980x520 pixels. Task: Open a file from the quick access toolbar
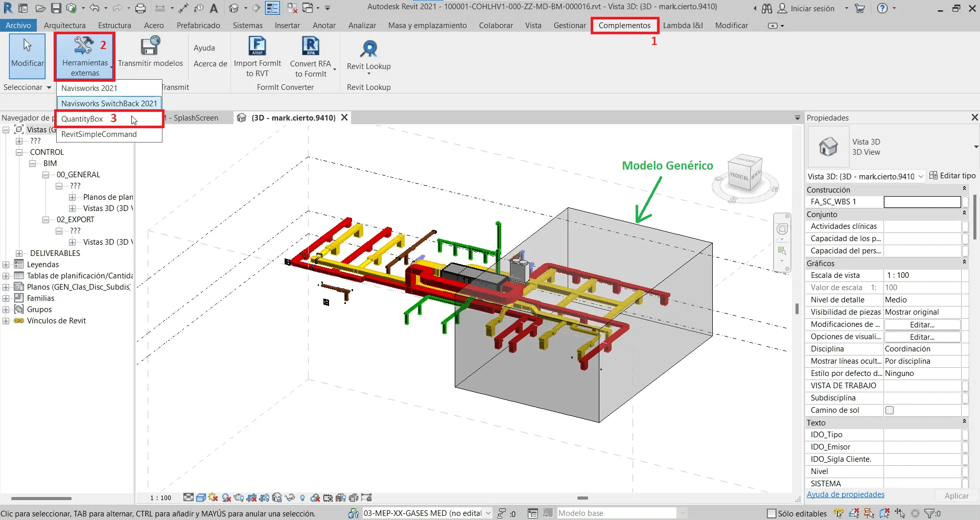(40, 8)
